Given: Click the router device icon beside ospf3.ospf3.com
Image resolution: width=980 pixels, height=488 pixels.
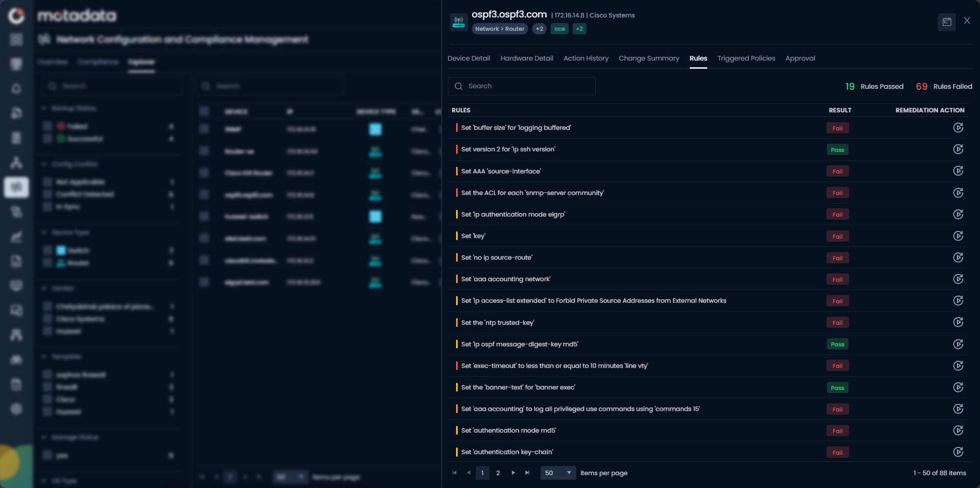Looking at the screenshot, I should coord(459,22).
